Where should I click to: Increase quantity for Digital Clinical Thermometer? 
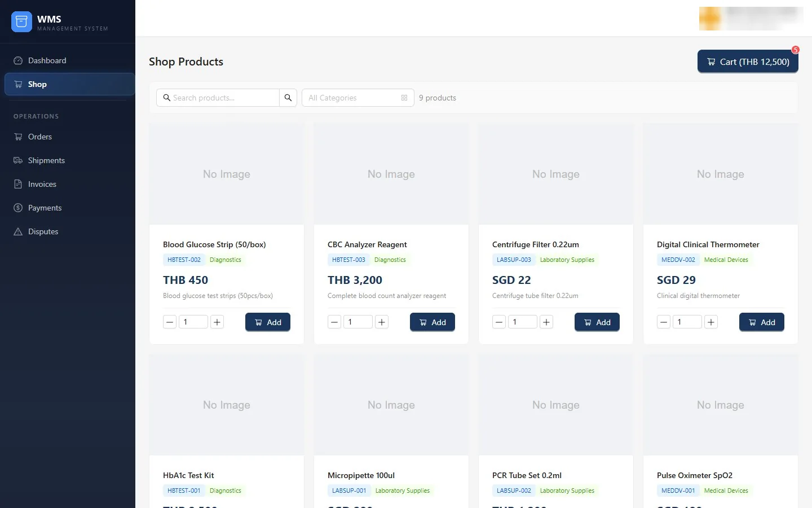(x=711, y=322)
